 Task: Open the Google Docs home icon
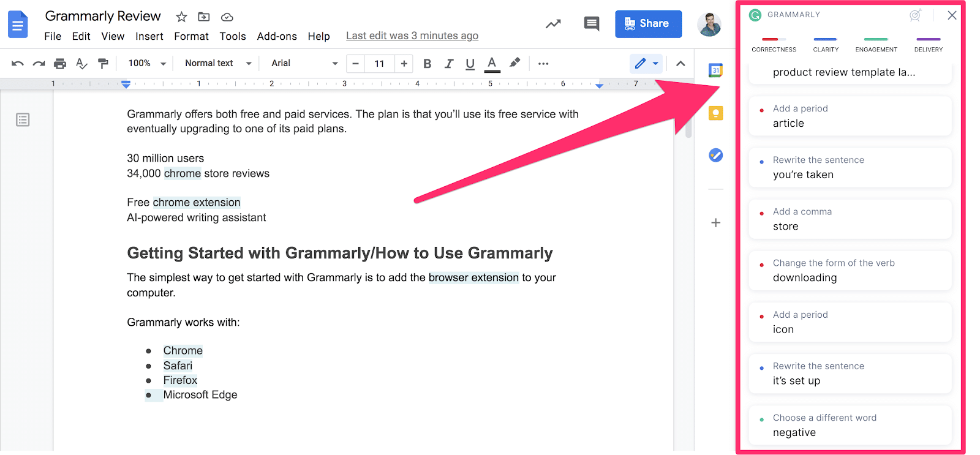click(18, 24)
